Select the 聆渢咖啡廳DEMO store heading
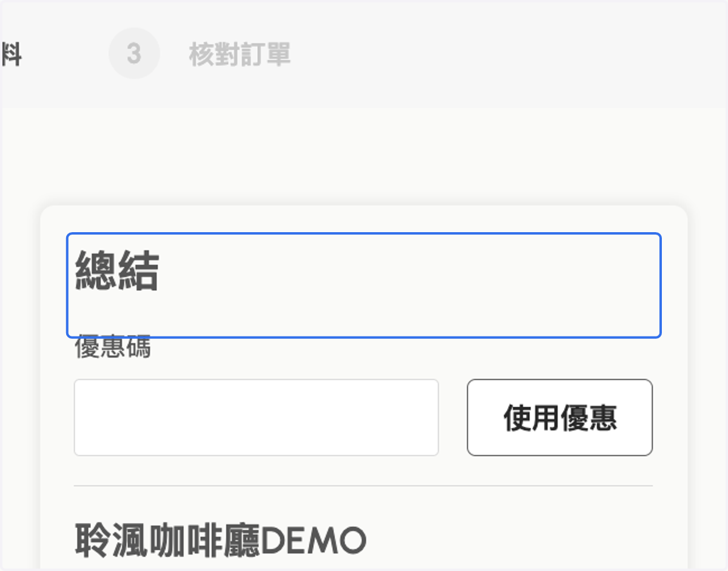Screen dimensions: 728x571 click(221, 539)
